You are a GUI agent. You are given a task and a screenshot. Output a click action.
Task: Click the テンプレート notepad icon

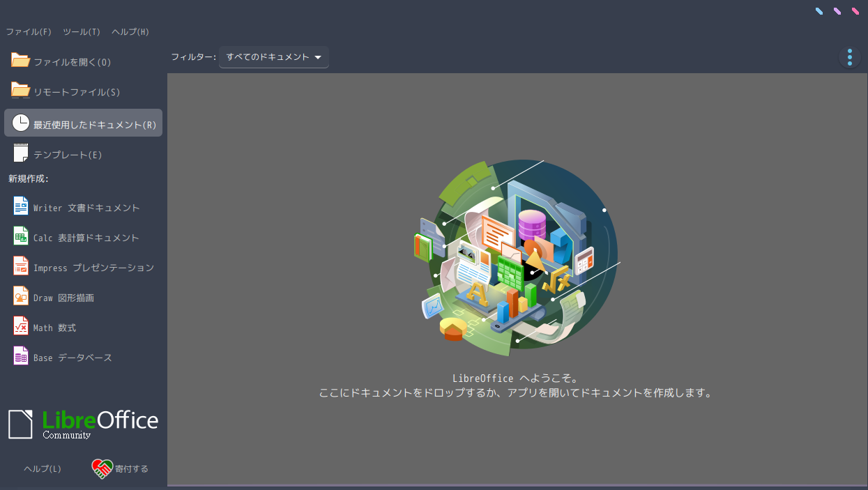21,153
